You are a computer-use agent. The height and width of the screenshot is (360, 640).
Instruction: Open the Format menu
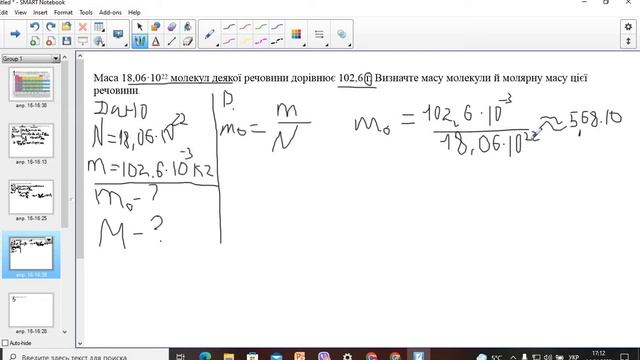pyautogui.click(x=63, y=13)
